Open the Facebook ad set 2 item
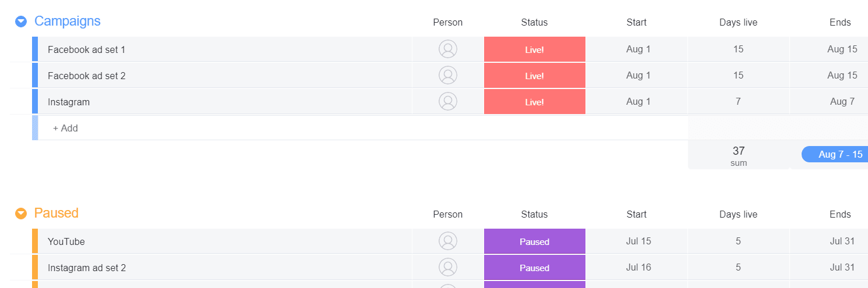 click(x=87, y=76)
